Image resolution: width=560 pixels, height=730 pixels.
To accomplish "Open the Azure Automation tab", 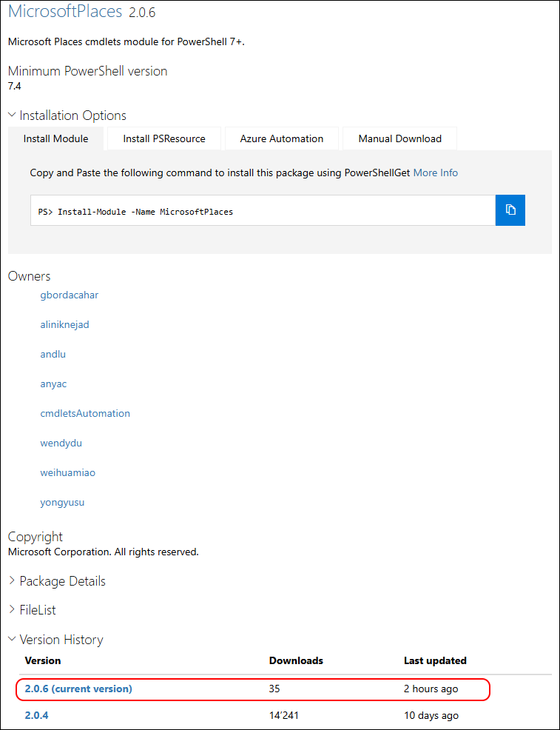I will [281, 138].
